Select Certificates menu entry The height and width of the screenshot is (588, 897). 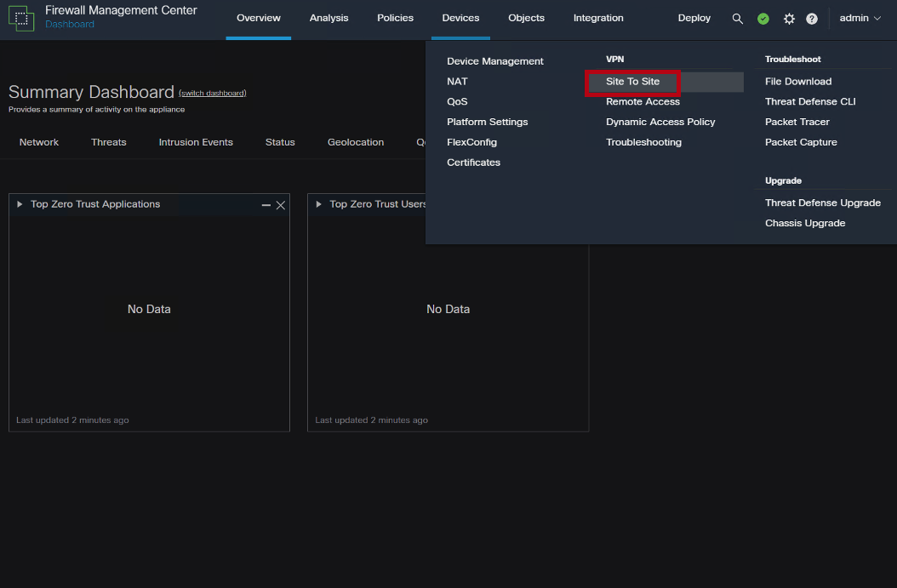[x=473, y=163]
